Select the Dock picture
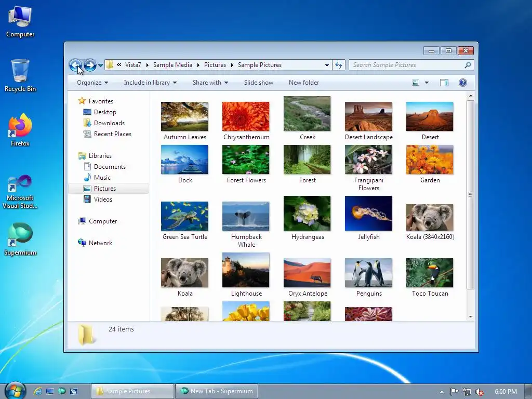532x399 pixels. pos(184,164)
